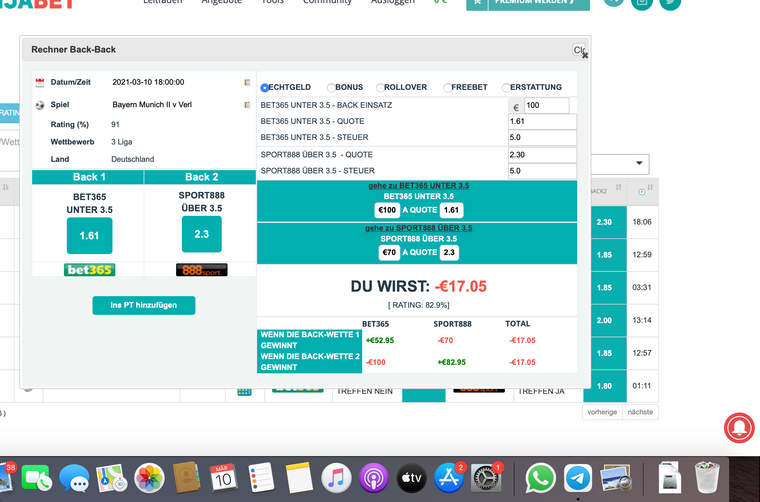This screenshot has width=760, height=502.
Task: Click the 1.80 odds cell in the 01:11 row
Action: point(605,386)
